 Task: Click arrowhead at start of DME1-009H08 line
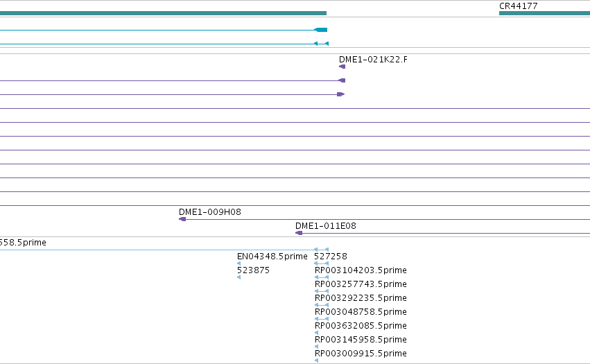click(x=182, y=219)
